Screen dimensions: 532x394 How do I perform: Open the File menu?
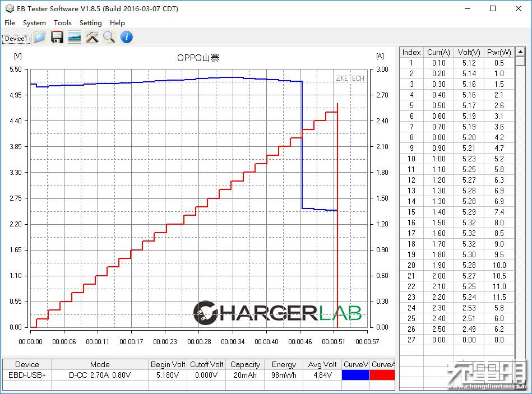tap(10, 23)
